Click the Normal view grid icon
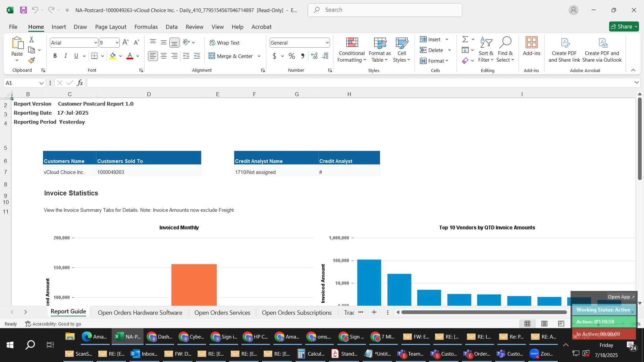Image resolution: width=644 pixels, height=362 pixels. tap(527, 324)
